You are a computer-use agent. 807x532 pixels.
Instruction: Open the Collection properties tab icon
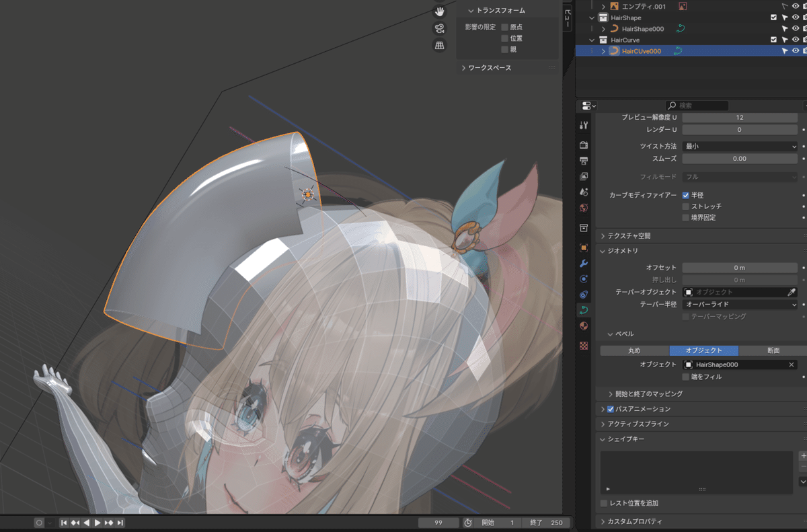584,228
